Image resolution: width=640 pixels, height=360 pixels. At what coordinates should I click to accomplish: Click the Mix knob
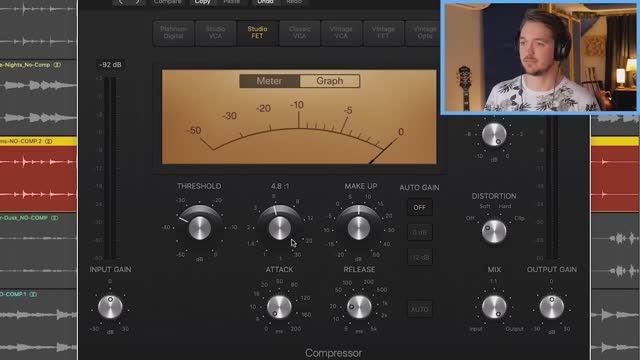tap(494, 307)
